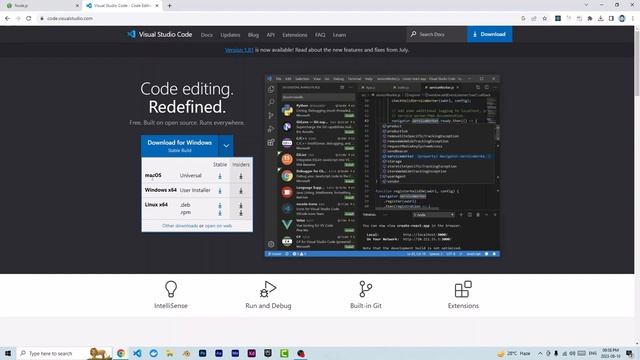Click the browser address bar

pyautogui.click(x=278, y=18)
